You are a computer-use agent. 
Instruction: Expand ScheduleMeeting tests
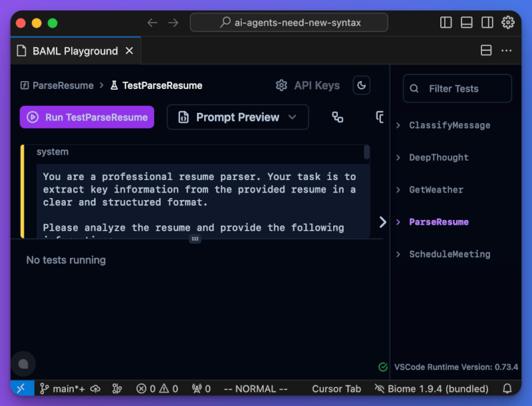click(398, 254)
